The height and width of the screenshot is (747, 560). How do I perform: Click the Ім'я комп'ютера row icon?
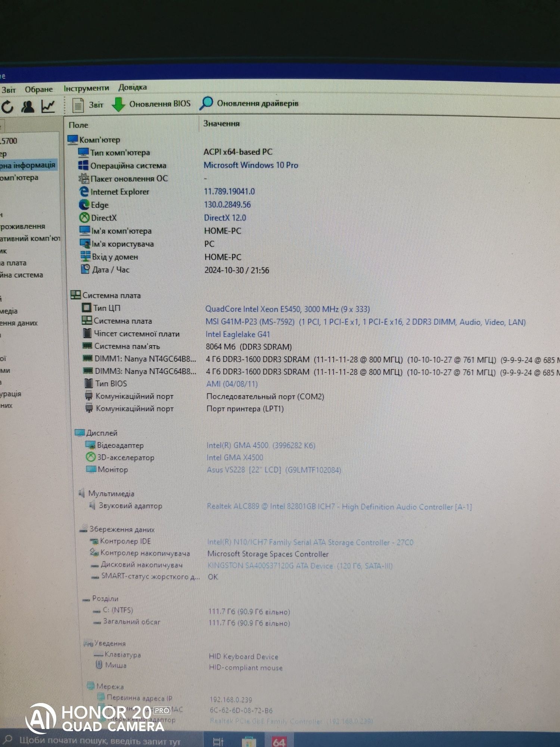tap(85, 231)
